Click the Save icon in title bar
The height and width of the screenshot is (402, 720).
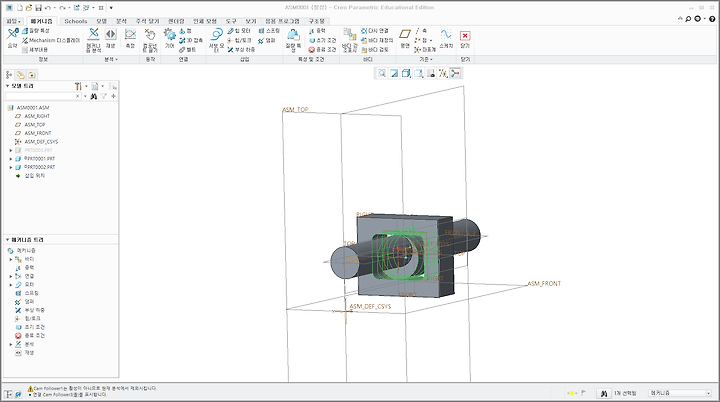point(39,8)
